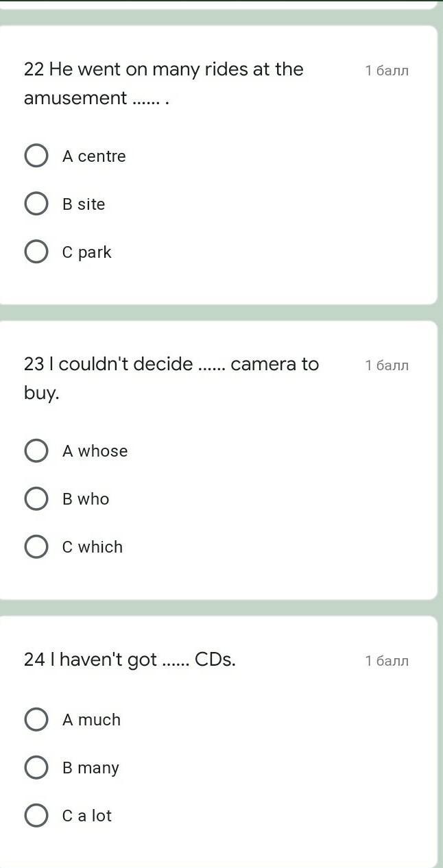443x868 pixels.
Task: Choose the 'B many' radio option
Action: (36, 767)
